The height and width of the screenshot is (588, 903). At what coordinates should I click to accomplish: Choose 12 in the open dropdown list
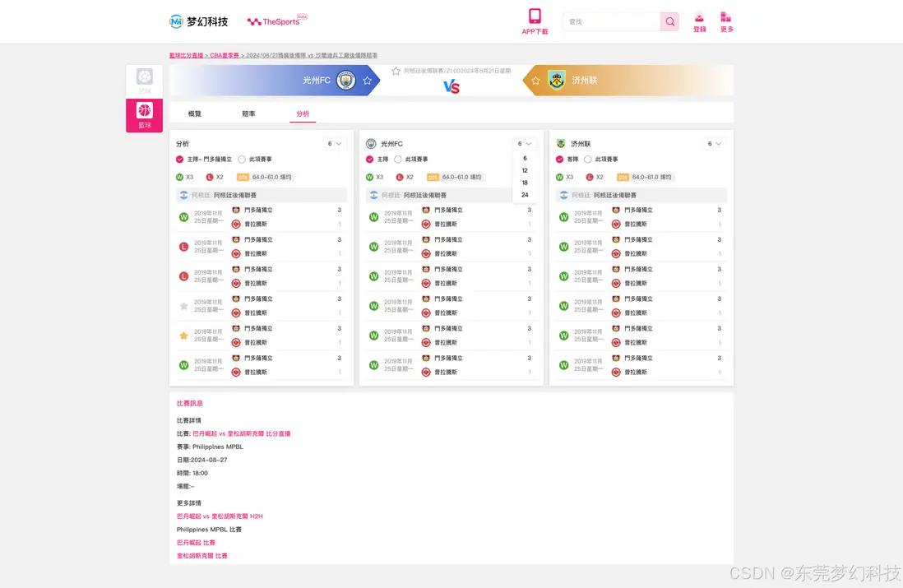click(x=525, y=170)
